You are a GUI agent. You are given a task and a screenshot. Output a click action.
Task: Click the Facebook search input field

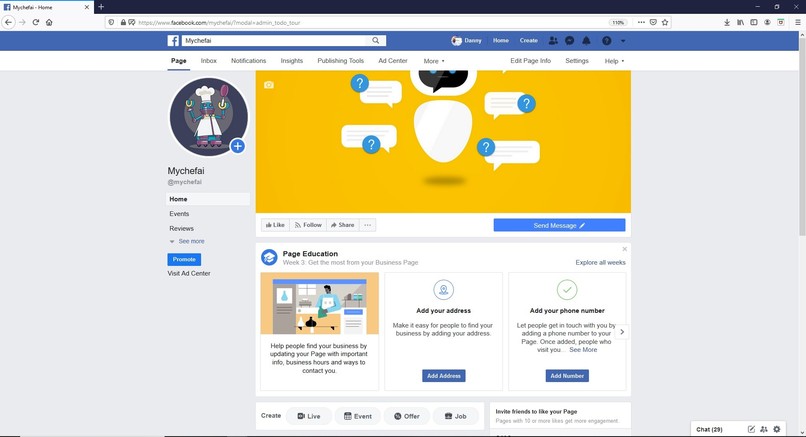click(274, 41)
